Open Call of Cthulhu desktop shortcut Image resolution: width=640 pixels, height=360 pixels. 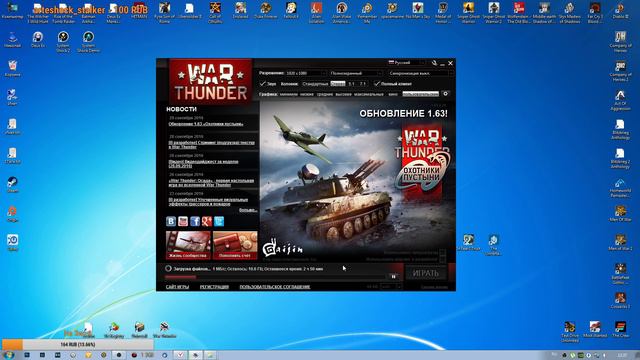(215, 12)
